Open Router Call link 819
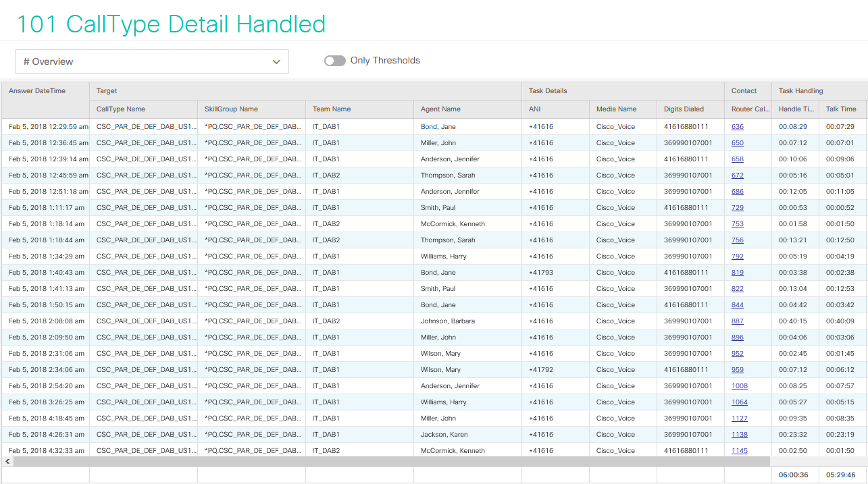Image resolution: width=868 pixels, height=484 pixels. 738,273
